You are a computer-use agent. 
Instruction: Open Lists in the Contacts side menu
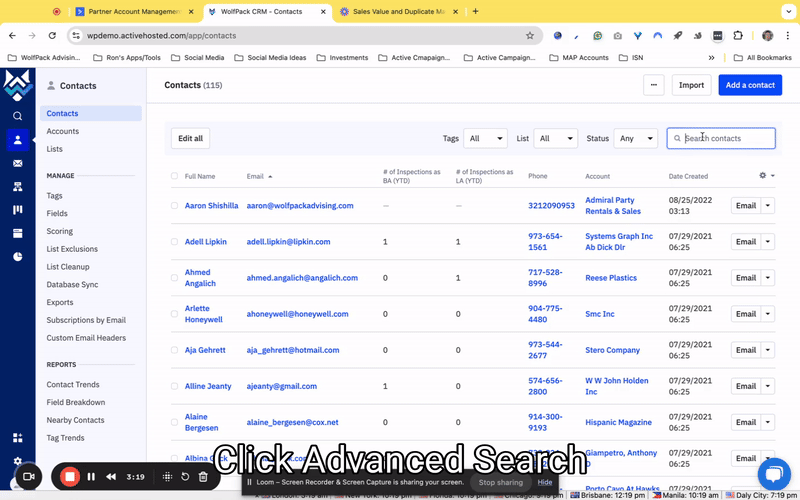pos(55,149)
